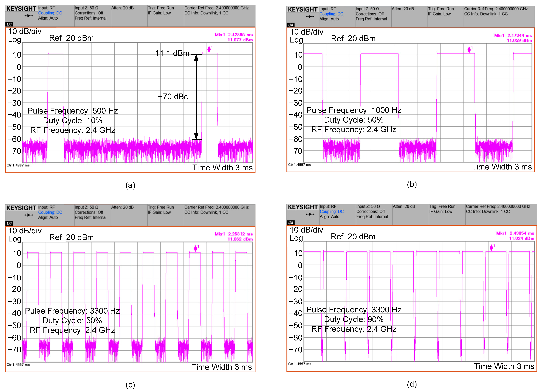Screen dimensions: 541x392
Task: Click the input arrow icon under the KEYSIGHT logo in panel (a)
Action: [x=29, y=16]
